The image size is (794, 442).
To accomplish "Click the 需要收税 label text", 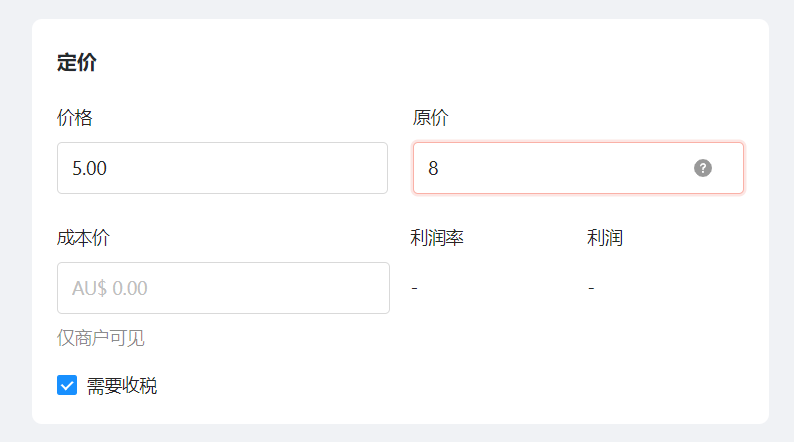I will tap(122, 386).
